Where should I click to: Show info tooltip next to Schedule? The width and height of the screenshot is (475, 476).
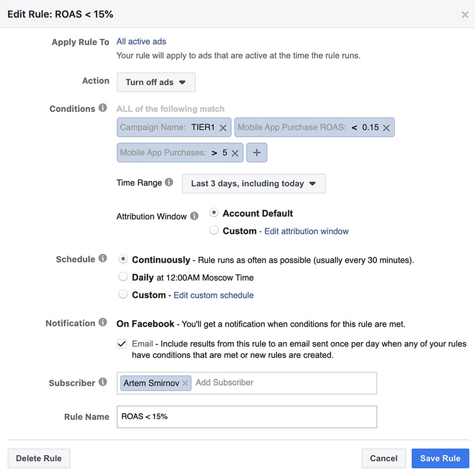pyautogui.click(x=102, y=258)
